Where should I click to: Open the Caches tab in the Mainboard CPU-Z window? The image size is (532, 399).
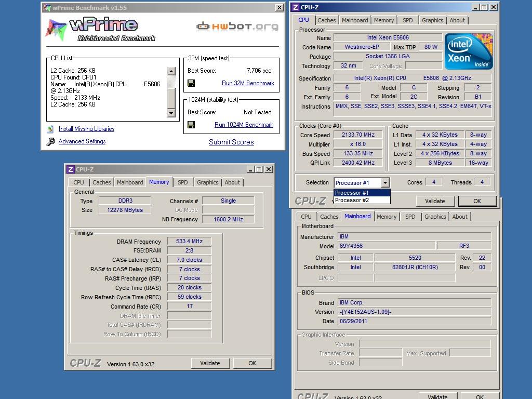pyautogui.click(x=329, y=217)
